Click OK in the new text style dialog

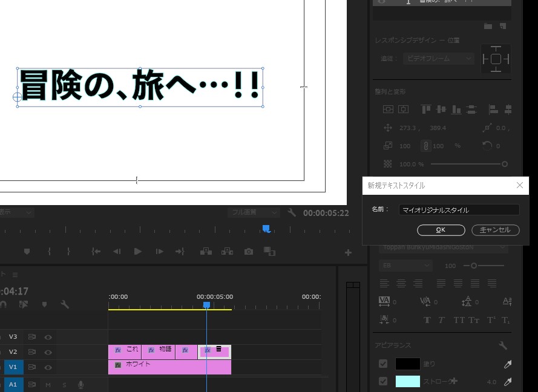[x=441, y=230]
